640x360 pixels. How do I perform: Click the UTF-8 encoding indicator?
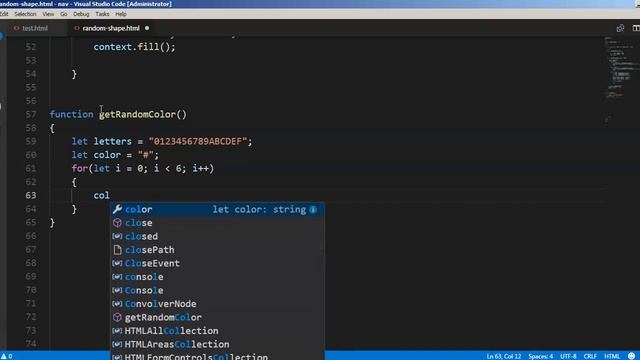[x=568, y=356]
